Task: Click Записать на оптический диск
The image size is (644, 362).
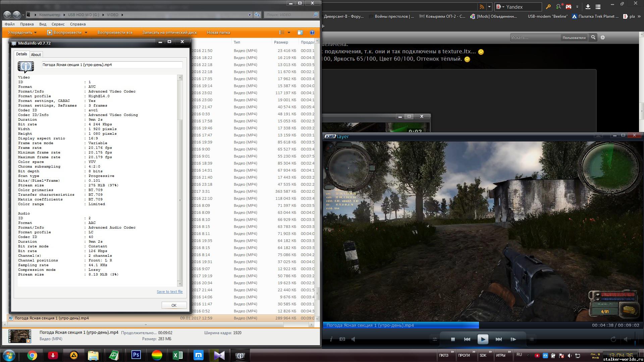Action: point(170,33)
